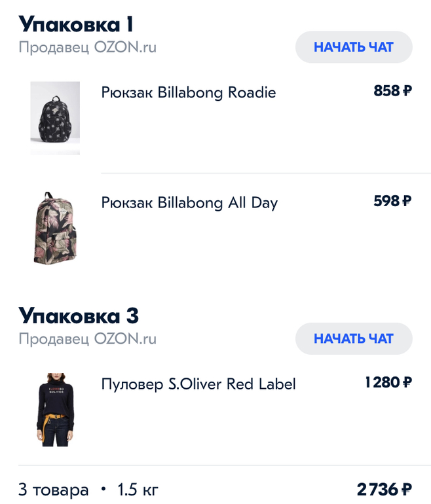The height and width of the screenshot is (504, 431).
Task: Select the Рюкзак Billabong Roadie product name
Action: 189,93
